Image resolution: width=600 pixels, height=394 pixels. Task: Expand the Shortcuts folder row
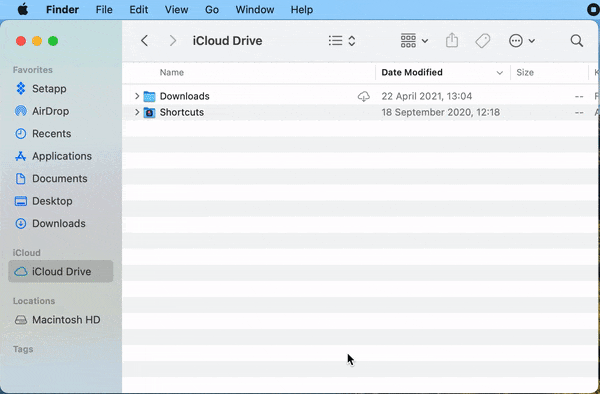[x=137, y=112]
